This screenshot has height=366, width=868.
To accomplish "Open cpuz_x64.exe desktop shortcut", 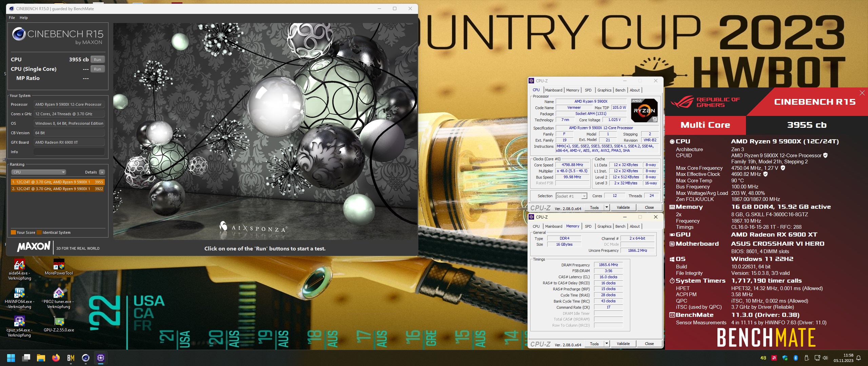I will click(19, 327).
